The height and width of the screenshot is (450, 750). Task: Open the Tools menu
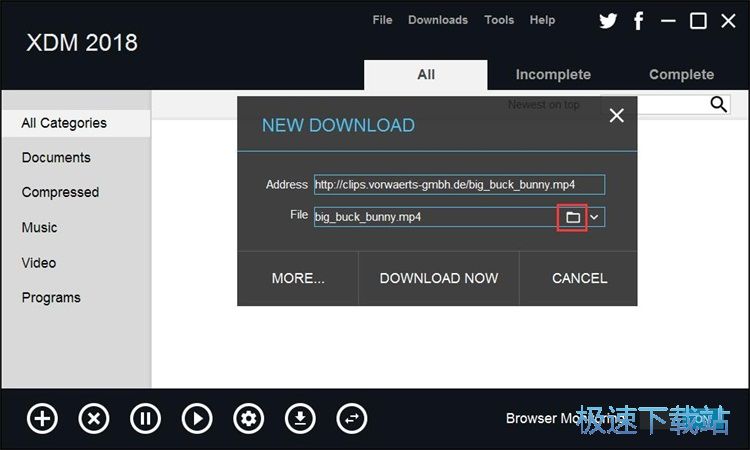(x=499, y=20)
